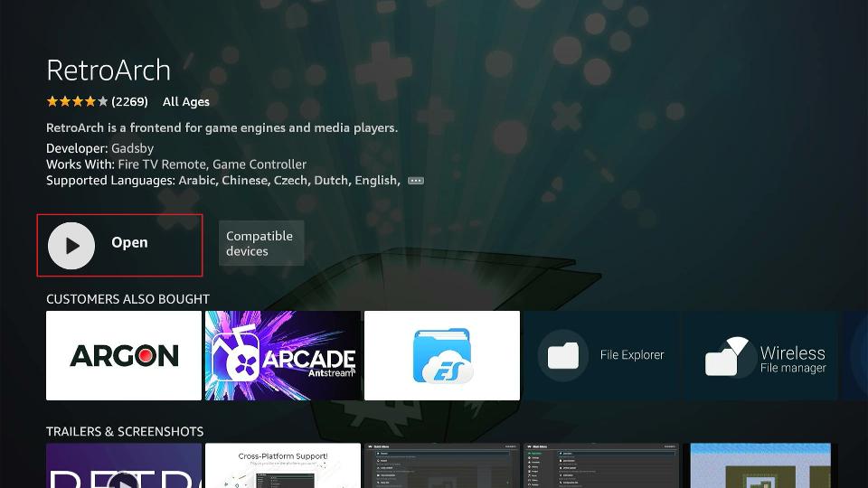This screenshot has width=868, height=488.
Task: Open the RetroArch app
Action: pyautogui.click(x=119, y=245)
